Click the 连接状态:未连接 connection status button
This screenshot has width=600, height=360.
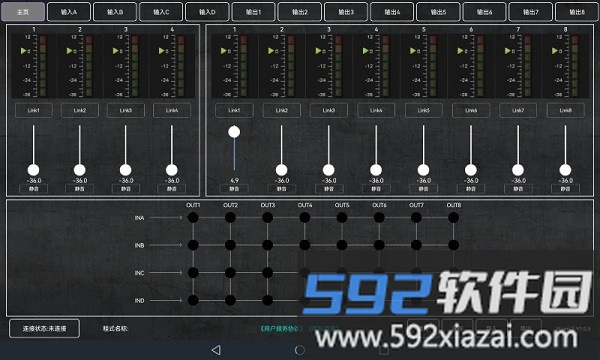point(44,328)
